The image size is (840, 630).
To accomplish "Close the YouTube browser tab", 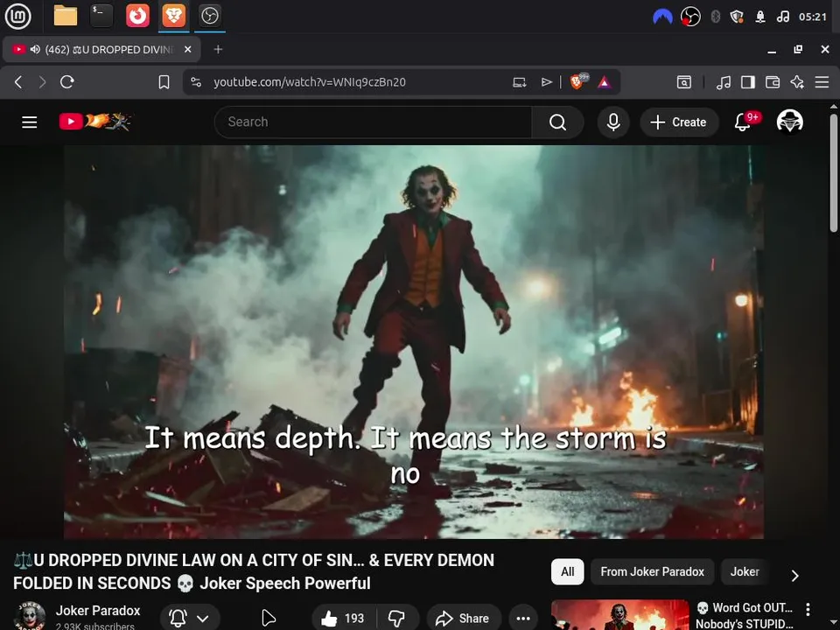I will (187, 49).
